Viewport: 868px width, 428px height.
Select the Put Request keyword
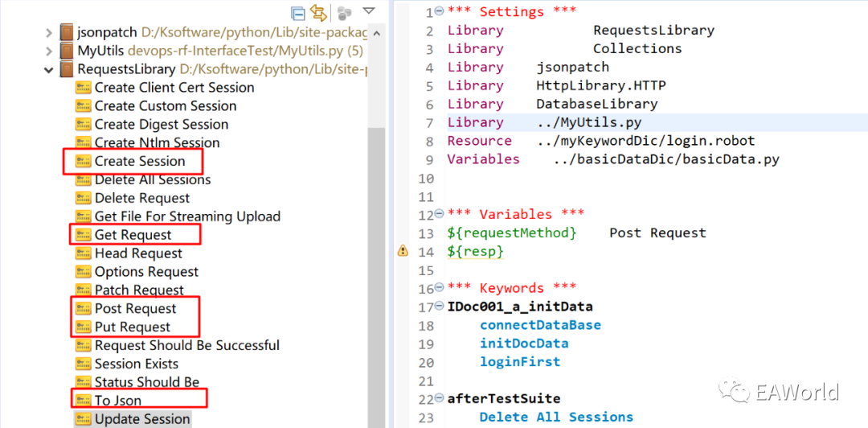(x=133, y=327)
